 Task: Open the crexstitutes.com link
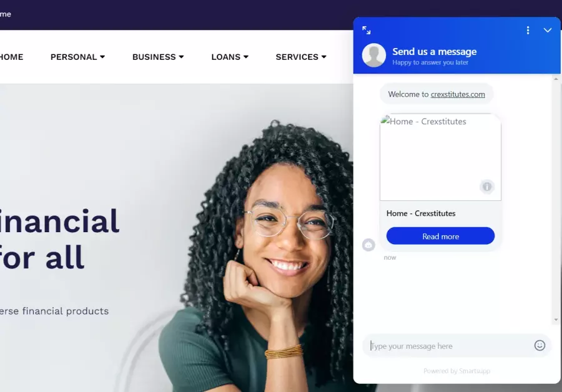coord(458,94)
